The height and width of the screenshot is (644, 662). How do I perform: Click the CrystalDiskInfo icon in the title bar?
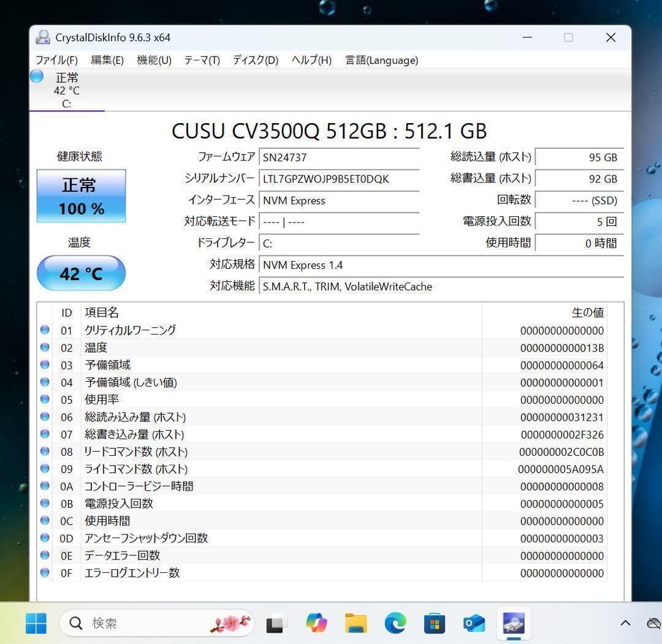pyautogui.click(x=42, y=37)
